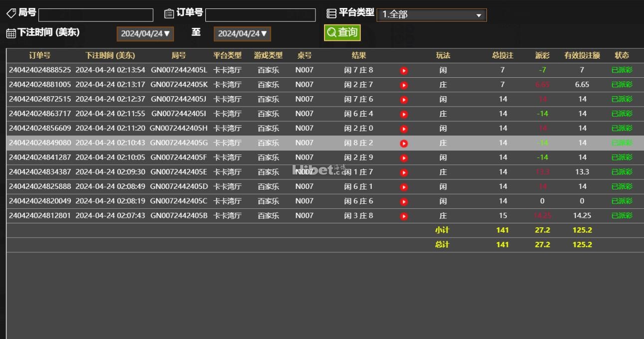Open the end date picker after 至

coord(242,34)
